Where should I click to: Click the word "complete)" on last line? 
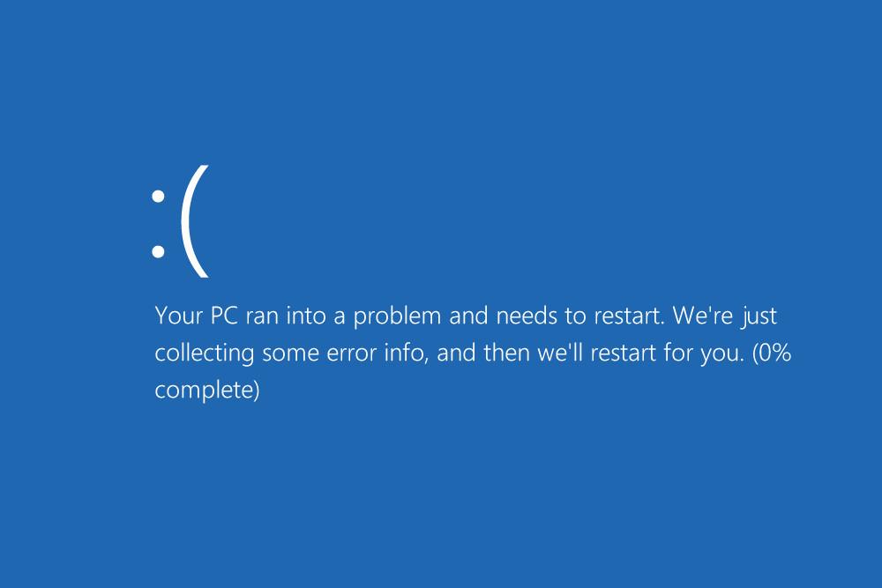coord(207,391)
